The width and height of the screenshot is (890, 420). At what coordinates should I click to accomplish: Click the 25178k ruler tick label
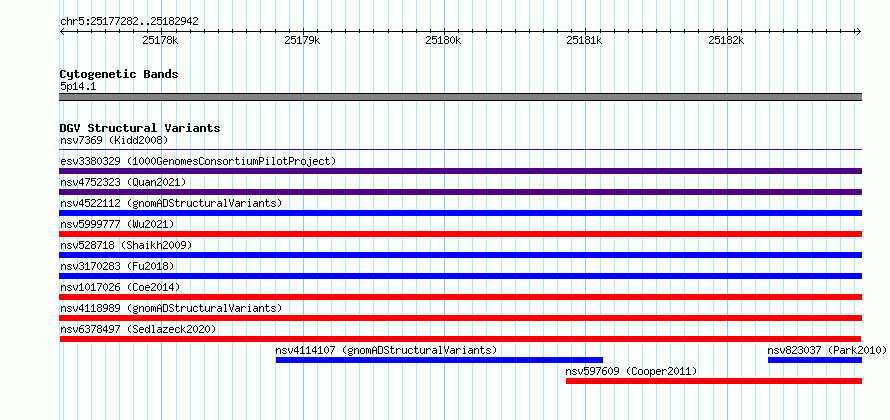pos(161,40)
